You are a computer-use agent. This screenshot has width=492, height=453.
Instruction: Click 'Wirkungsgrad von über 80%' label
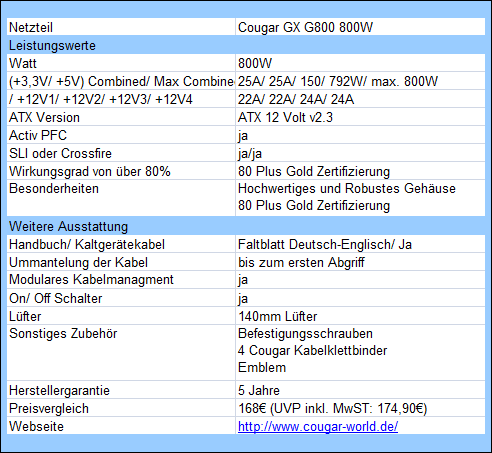coord(90,171)
